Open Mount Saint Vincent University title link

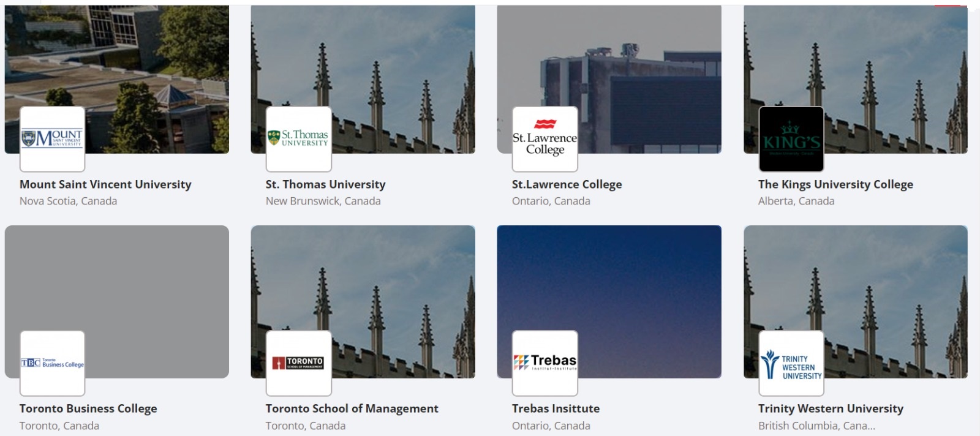tap(105, 184)
